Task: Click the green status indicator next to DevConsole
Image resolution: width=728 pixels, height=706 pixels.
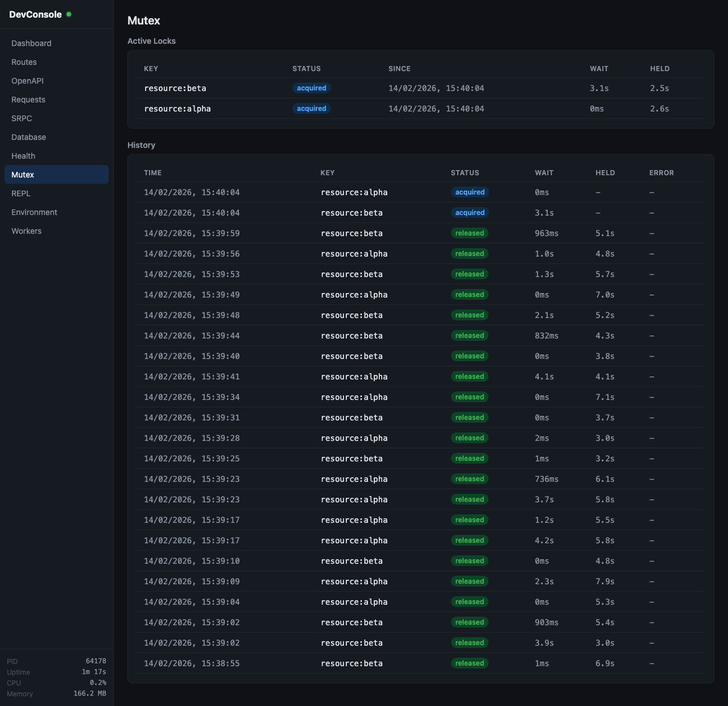Action: click(x=69, y=14)
